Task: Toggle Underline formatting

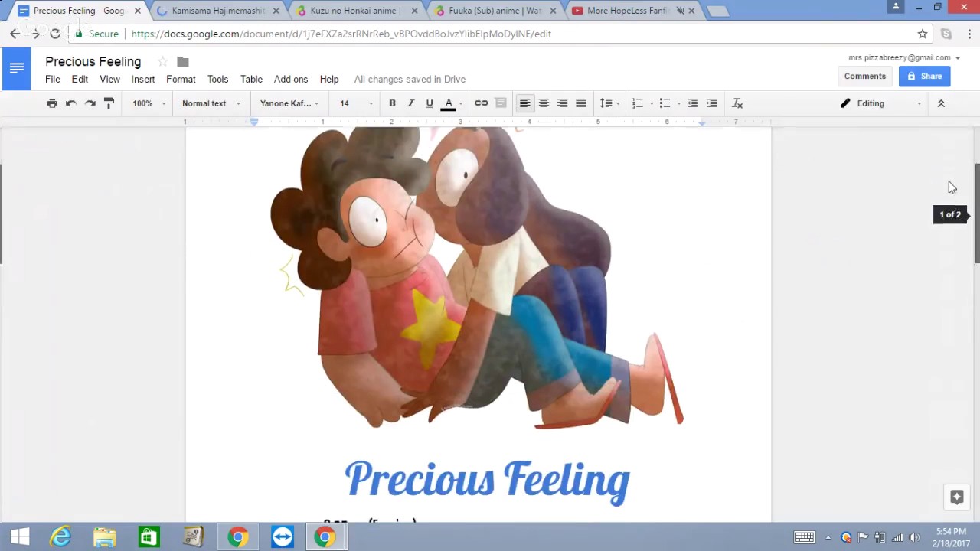Action: (x=430, y=103)
